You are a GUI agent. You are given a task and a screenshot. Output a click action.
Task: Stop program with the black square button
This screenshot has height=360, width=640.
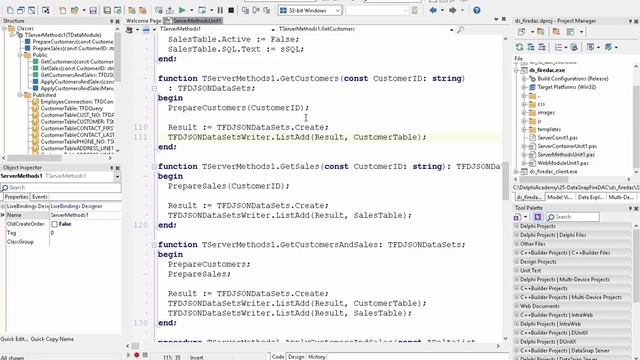[231, 10]
